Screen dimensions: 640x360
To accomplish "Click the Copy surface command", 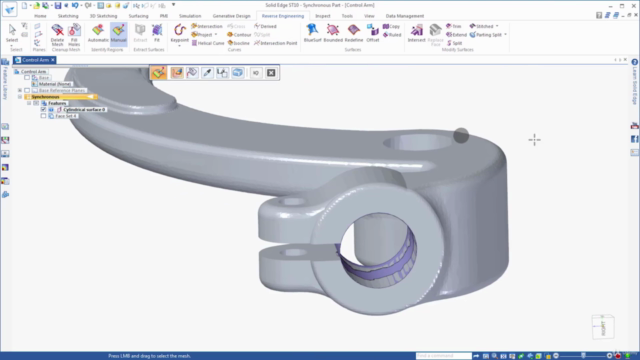I will [x=391, y=26].
